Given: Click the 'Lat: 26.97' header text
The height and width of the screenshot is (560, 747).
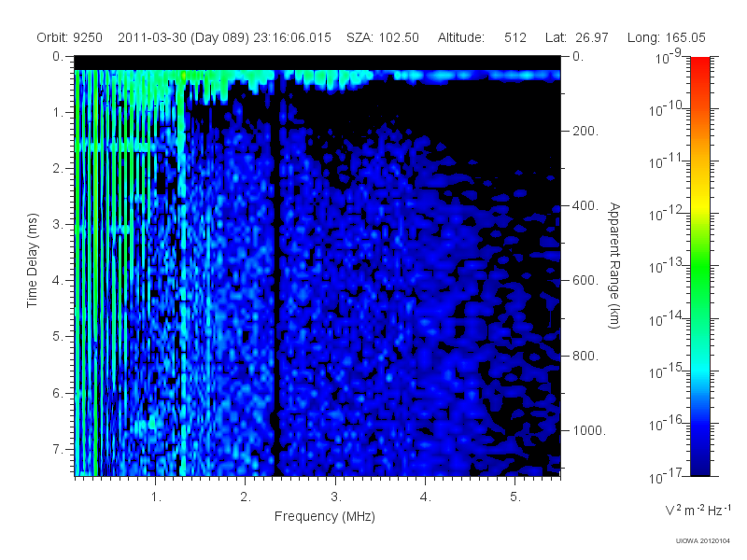Looking at the screenshot, I should click(577, 37).
